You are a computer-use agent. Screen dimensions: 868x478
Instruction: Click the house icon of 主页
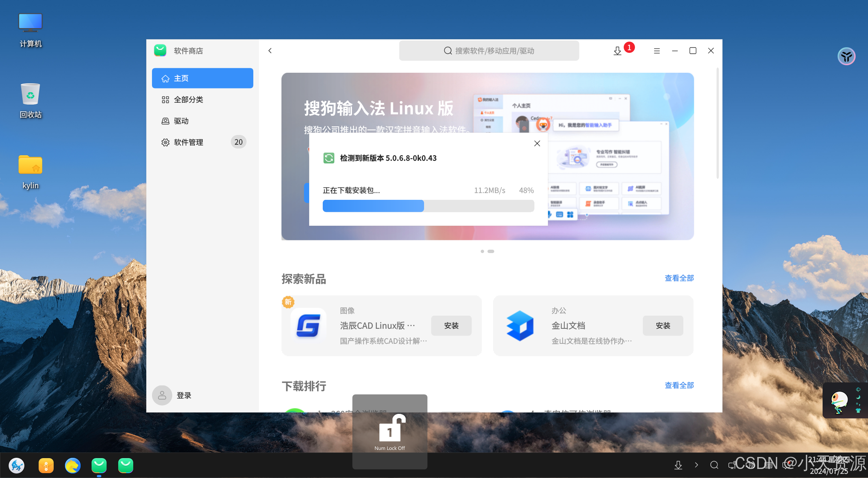tap(165, 78)
